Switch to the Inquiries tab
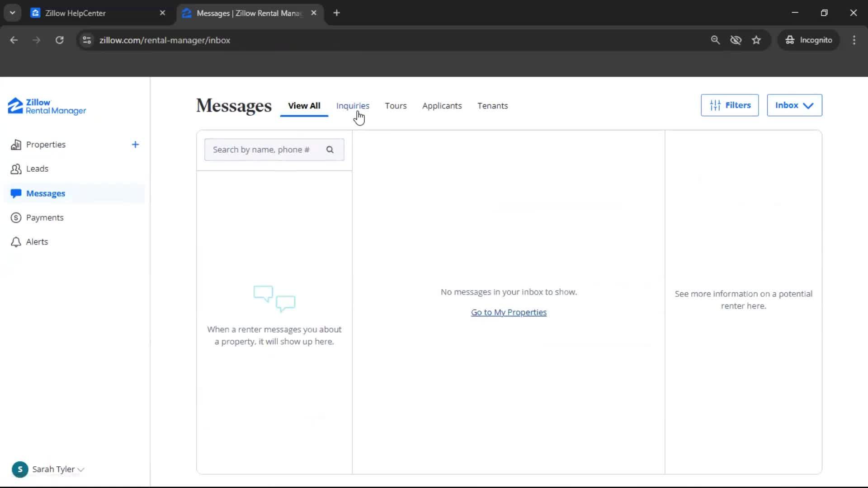Viewport: 868px width, 488px height. 353,106
